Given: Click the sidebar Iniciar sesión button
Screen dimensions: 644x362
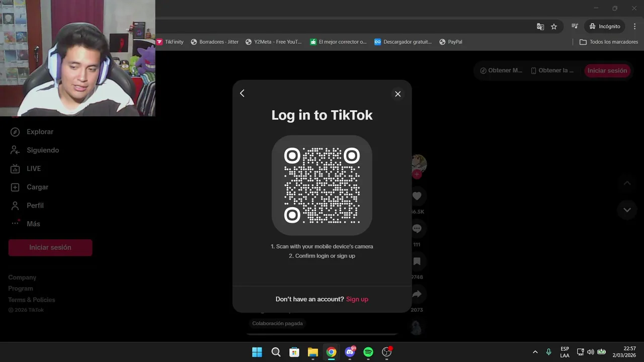Looking at the screenshot, I should point(50,247).
